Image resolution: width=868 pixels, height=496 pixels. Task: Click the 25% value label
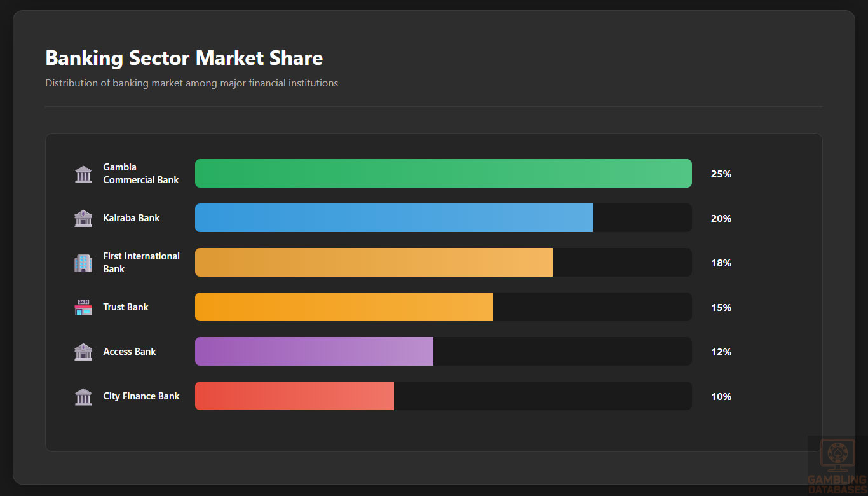pos(721,174)
